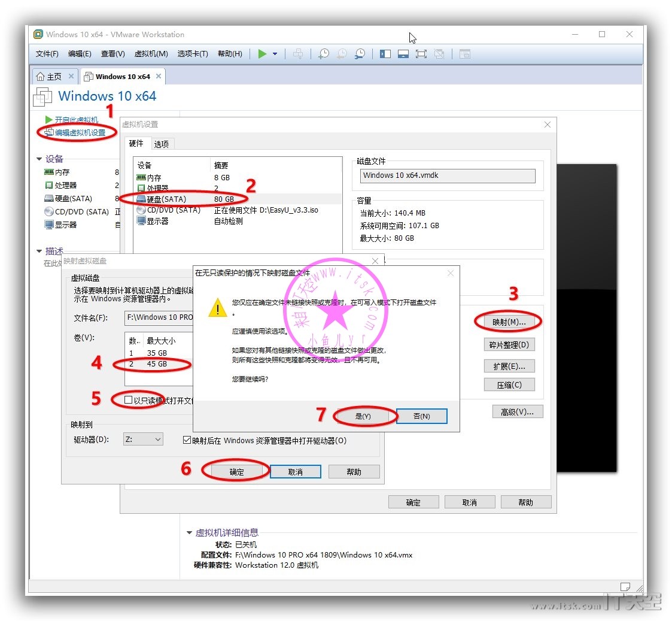Open the 选项卡(T) menu
The image size is (672, 621).
[x=193, y=54]
